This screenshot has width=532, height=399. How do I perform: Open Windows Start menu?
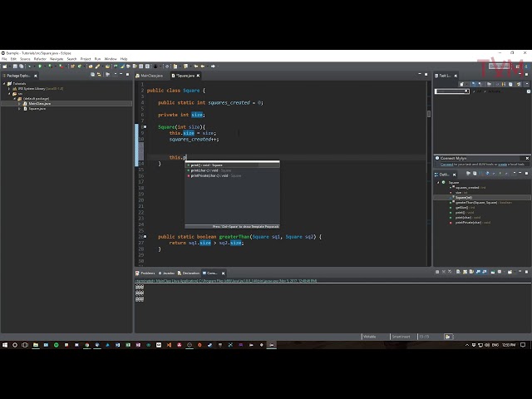tap(5, 345)
